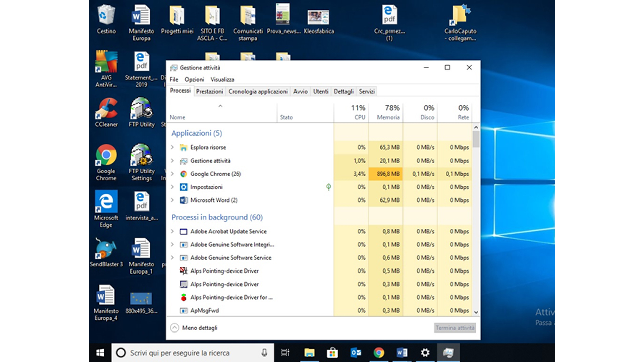Expand the Microsoft Word (2) entry

point(172,200)
